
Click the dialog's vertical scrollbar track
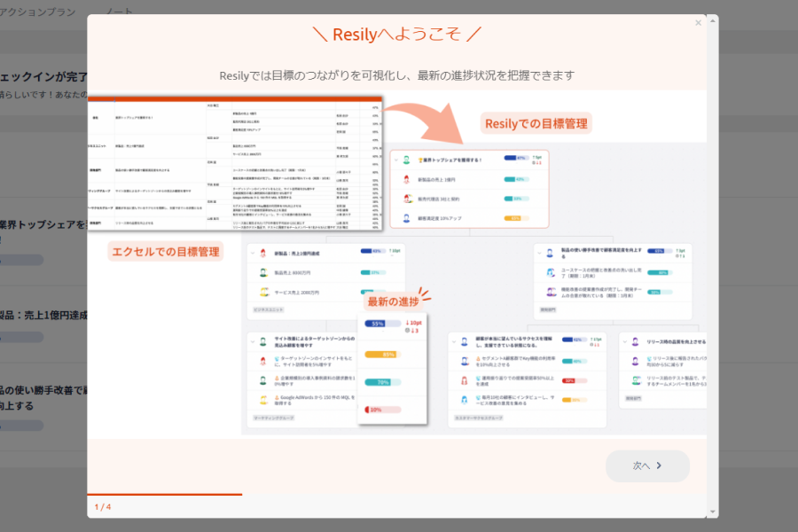tap(713, 266)
